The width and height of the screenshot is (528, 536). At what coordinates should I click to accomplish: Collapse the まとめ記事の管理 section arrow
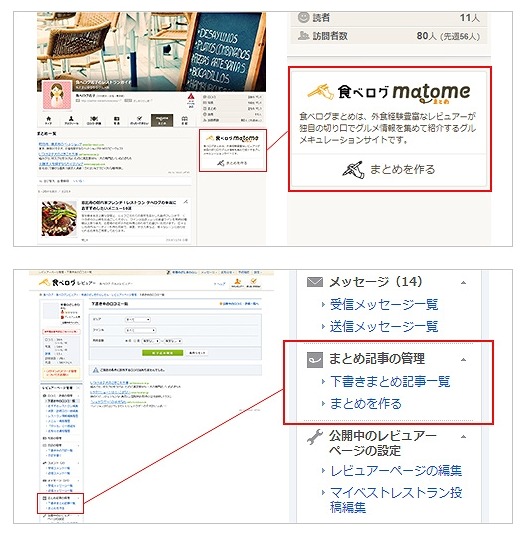[x=463, y=360]
